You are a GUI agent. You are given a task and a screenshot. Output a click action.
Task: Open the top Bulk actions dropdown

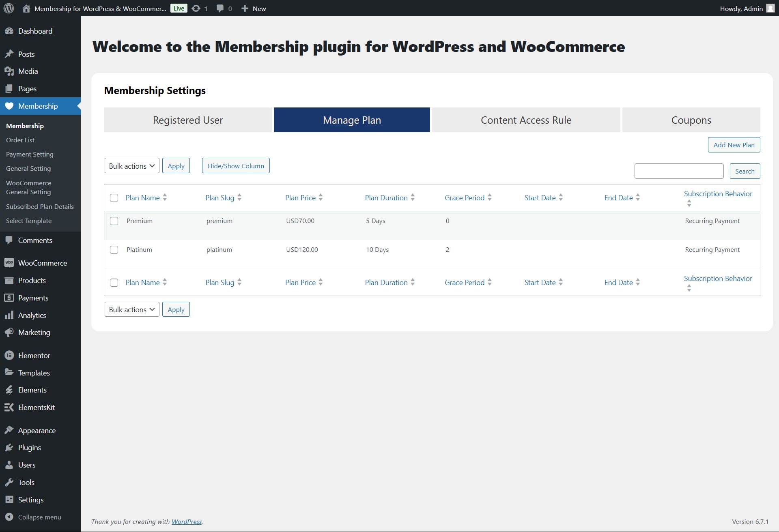pyautogui.click(x=132, y=166)
